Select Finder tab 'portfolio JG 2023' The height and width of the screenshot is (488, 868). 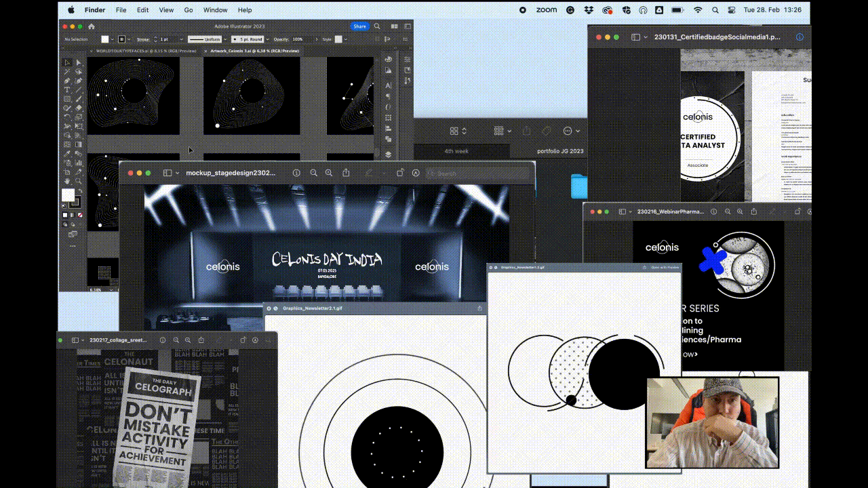[559, 151]
